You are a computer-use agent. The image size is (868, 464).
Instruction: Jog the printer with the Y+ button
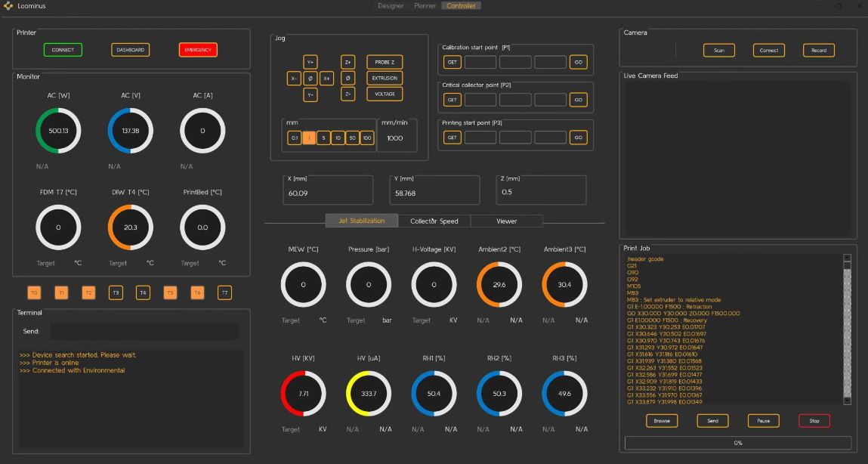[310, 62]
